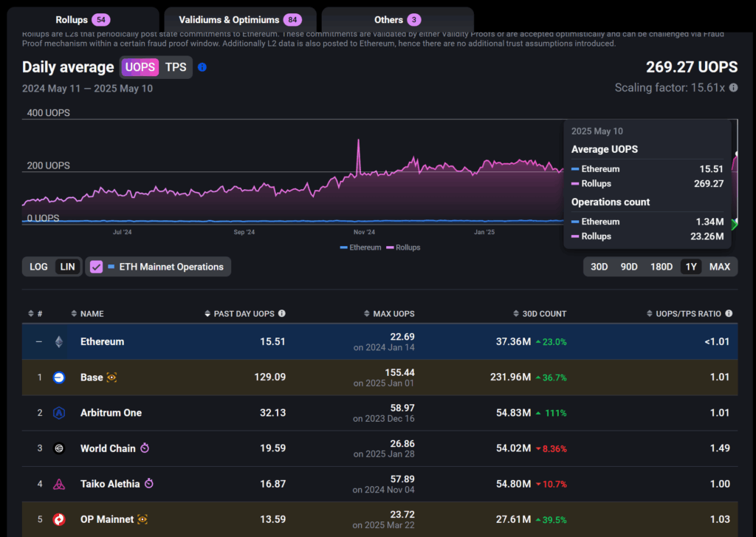This screenshot has height=537, width=756.
Task: Click the UOPS/TPS RATIO info icon
Action: (729, 313)
